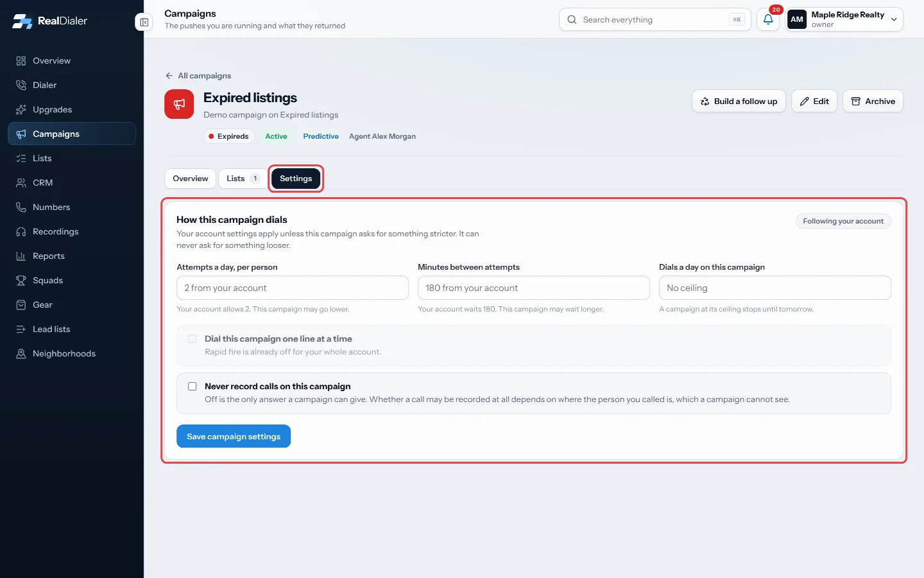Focus the Minutes between attempts field

click(534, 288)
